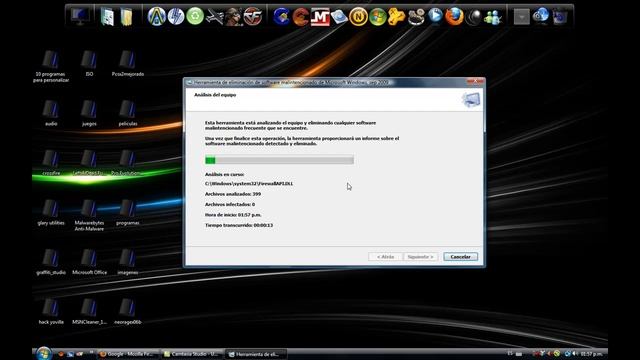Open the MSNCleaner desktop icon
Viewport: 640px width, 360px height.
pos(89,311)
